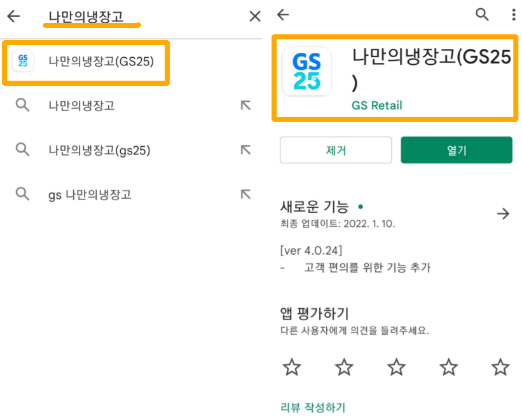Click the back arrow on the app detail page
522x420 pixels.
click(x=282, y=14)
